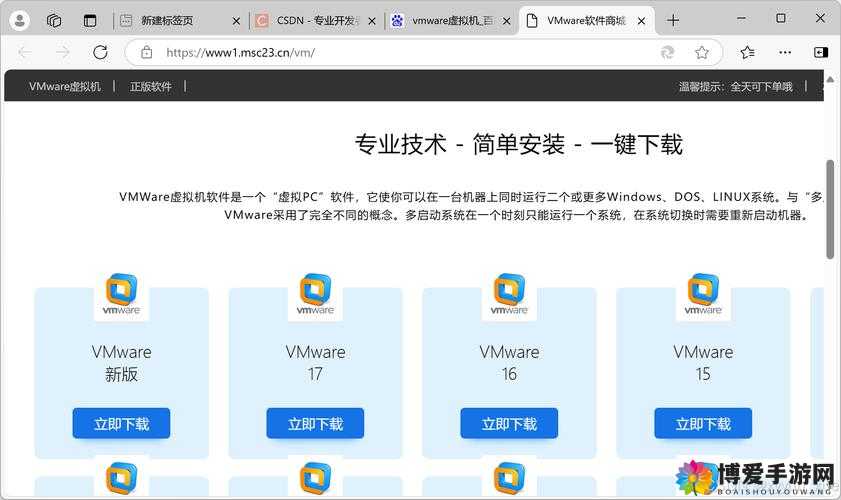The image size is (841, 500).
Task: Click the VMware 16 logo icon
Action: click(509, 294)
